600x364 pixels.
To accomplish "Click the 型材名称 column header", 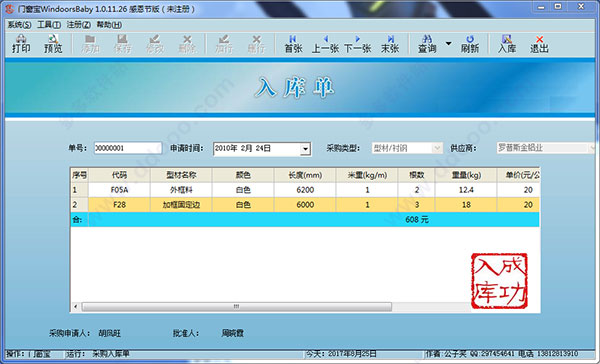I will pos(181,175).
